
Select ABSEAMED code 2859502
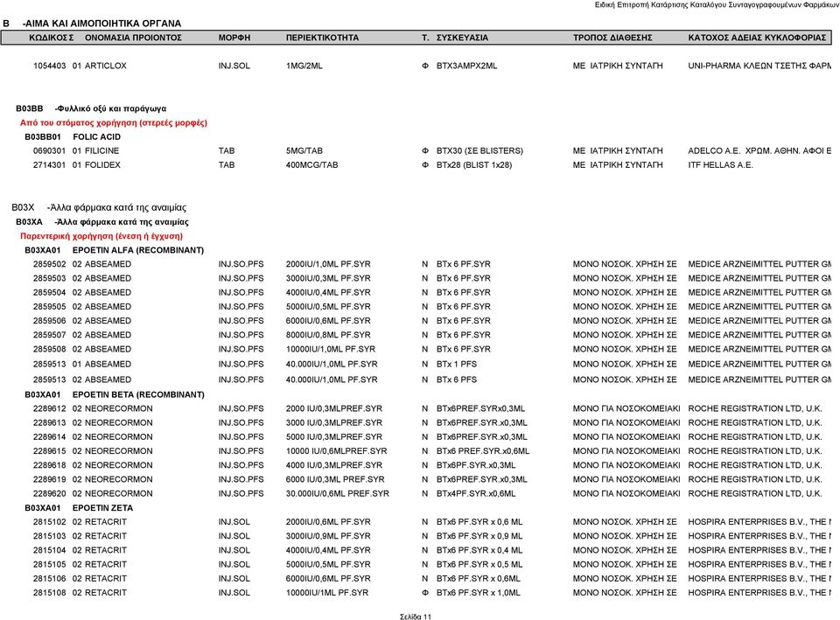click(x=49, y=264)
